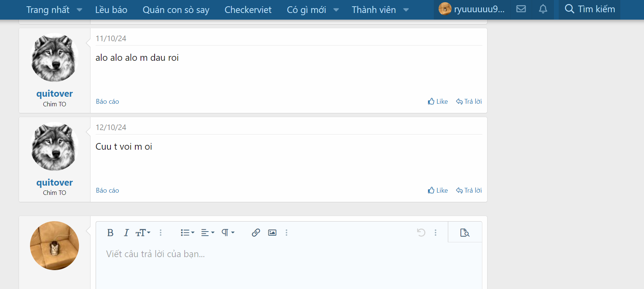Open the text alignment dropdown
Screen dimensions: 644x289
[207, 233]
